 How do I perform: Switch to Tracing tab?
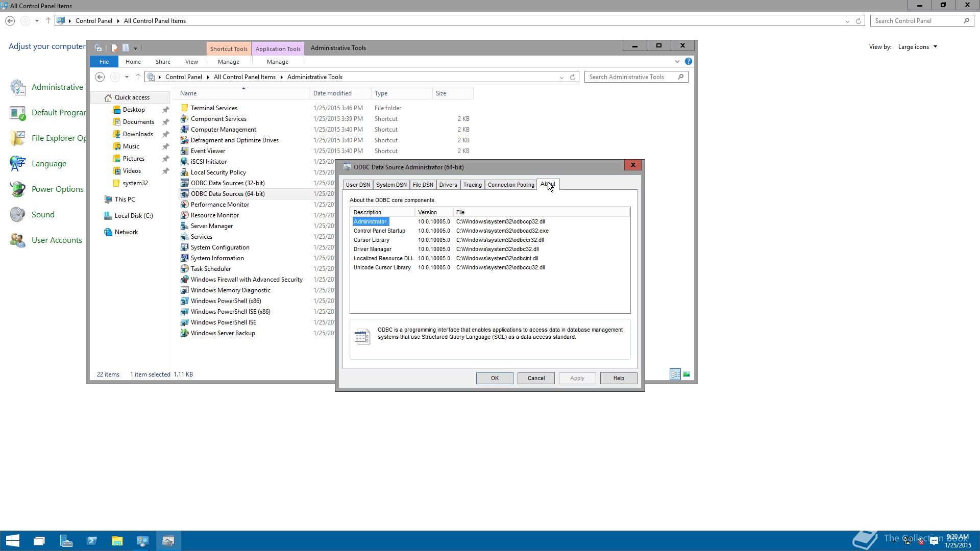[472, 185]
